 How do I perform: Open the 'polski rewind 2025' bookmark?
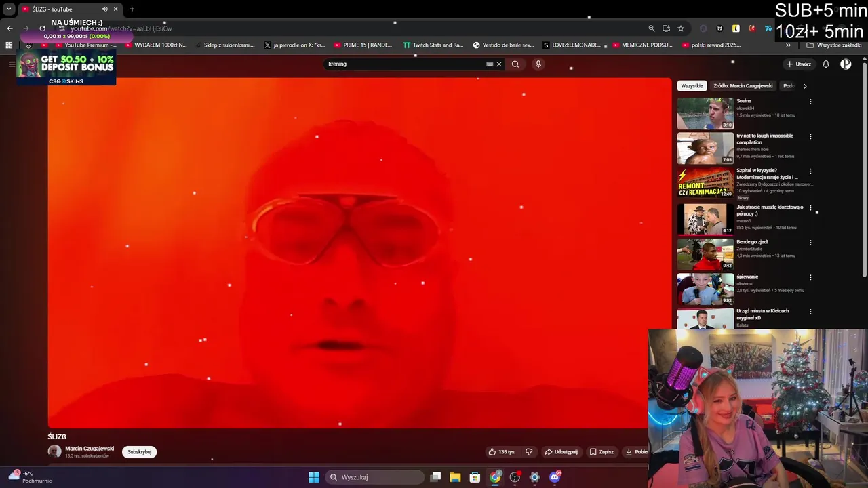tap(710, 45)
